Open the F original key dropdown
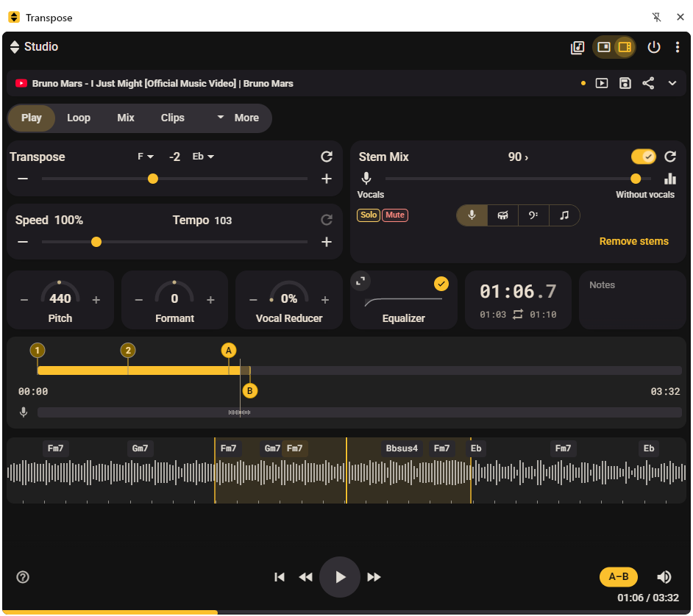Image resolution: width=693 pixels, height=616 pixels. pyautogui.click(x=146, y=157)
